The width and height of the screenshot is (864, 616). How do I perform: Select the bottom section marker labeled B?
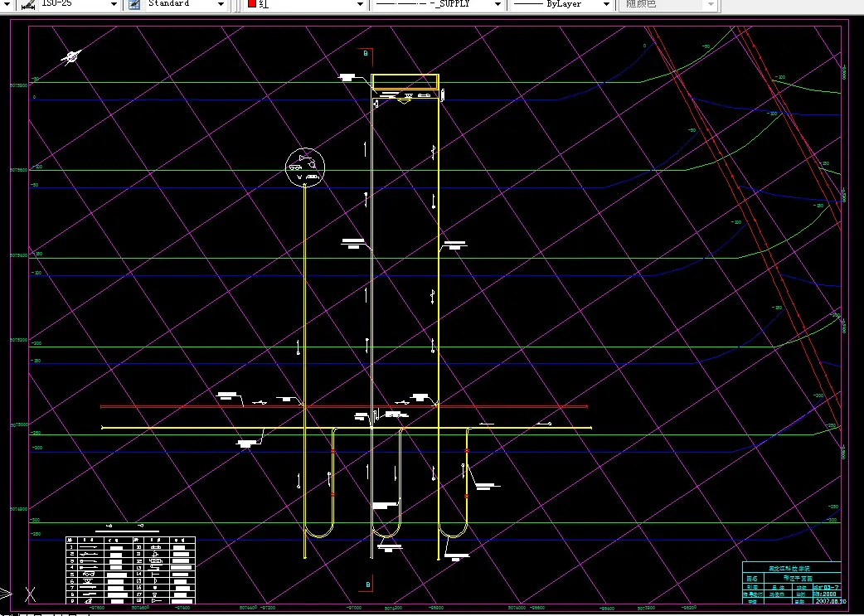click(368, 584)
